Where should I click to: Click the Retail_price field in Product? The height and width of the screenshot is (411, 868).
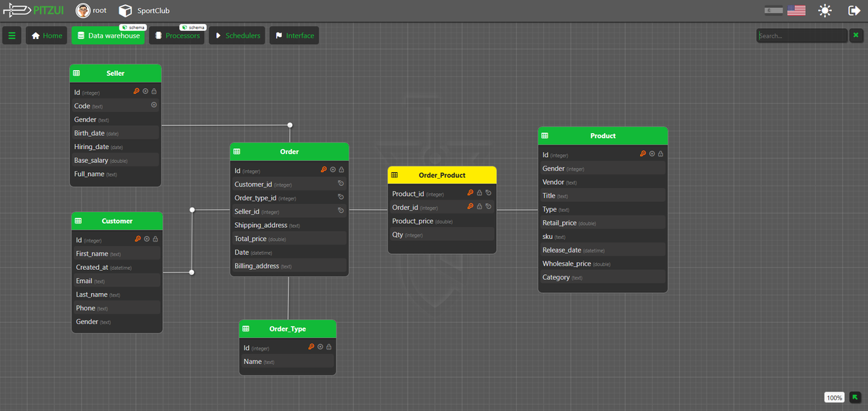tap(603, 223)
